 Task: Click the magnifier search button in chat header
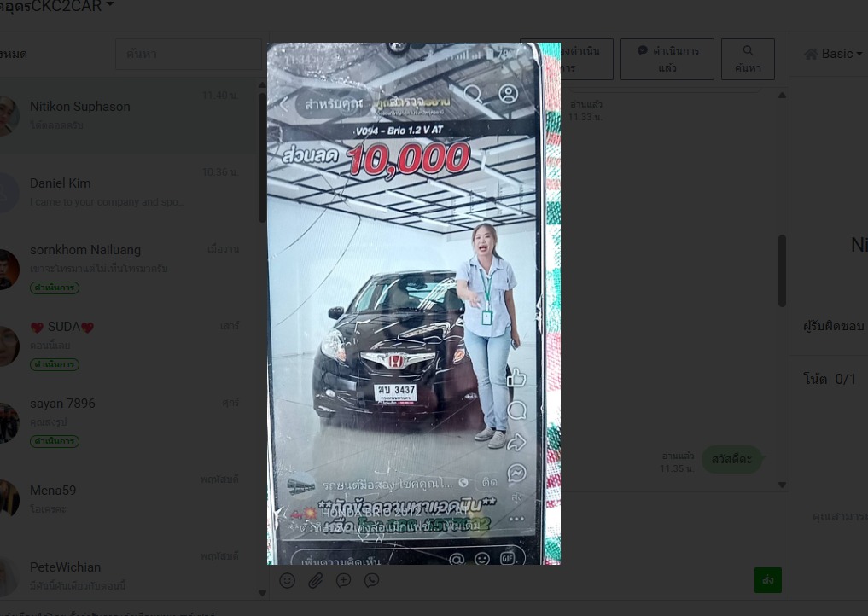click(748, 59)
